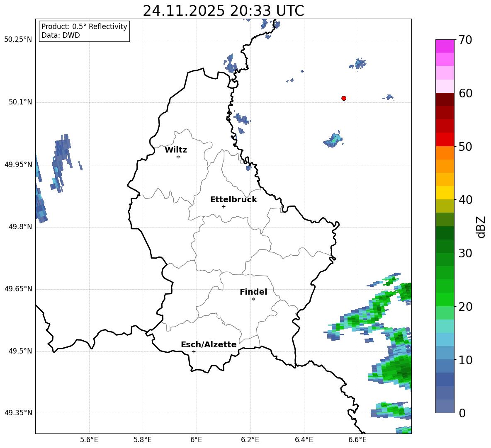
Task: Click the Findel location cross marker
Action: click(253, 299)
